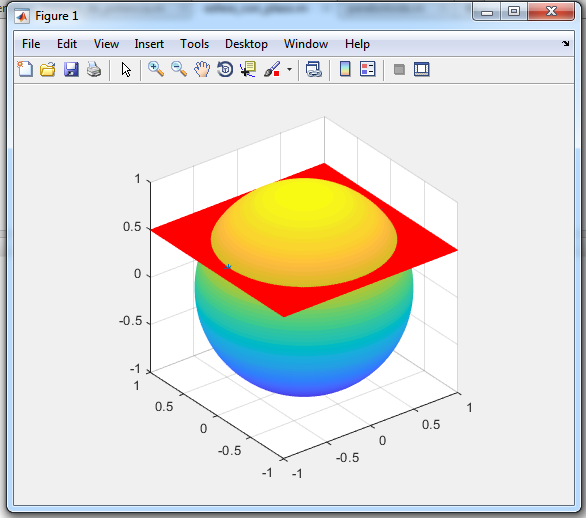Open the Tools menu
Image resolution: width=586 pixels, height=518 pixels.
[194, 44]
